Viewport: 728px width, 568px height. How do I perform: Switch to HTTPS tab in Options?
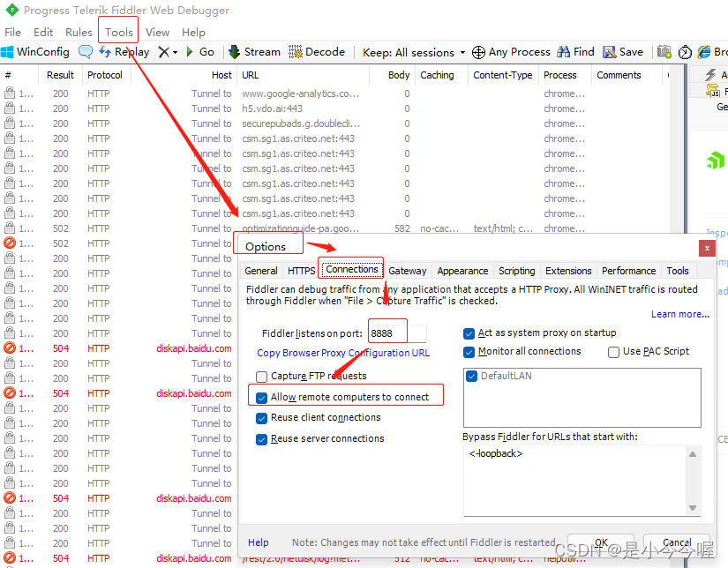click(x=301, y=271)
